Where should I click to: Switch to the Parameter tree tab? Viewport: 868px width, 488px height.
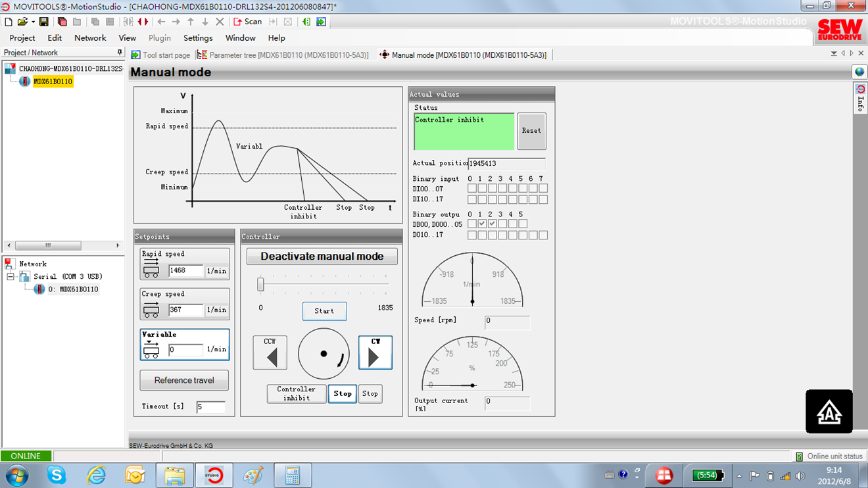point(283,55)
